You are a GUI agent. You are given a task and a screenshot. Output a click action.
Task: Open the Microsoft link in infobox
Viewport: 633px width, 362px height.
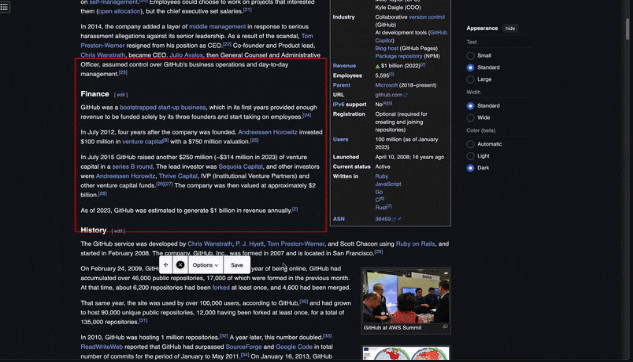pyautogui.click(x=386, y=85)
